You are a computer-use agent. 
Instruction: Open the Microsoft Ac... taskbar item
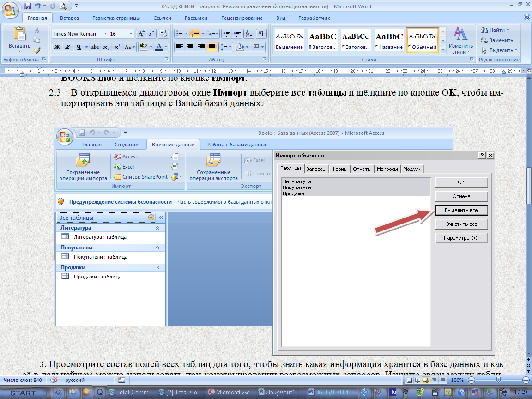[231, 392]
